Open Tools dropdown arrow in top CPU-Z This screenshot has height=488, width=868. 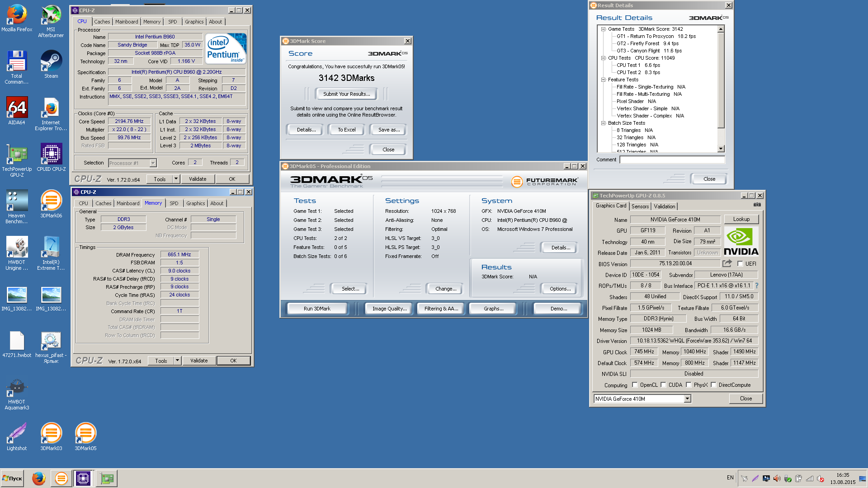[176, 179]
